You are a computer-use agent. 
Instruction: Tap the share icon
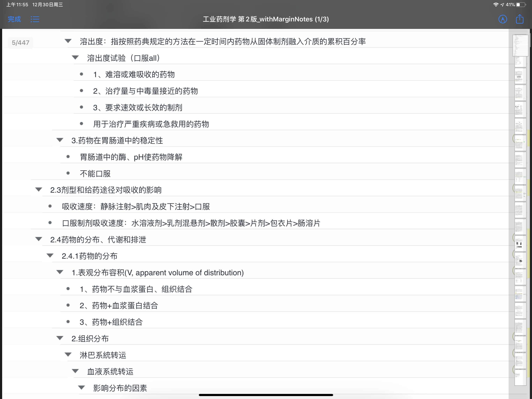click(x=520, y=19)
